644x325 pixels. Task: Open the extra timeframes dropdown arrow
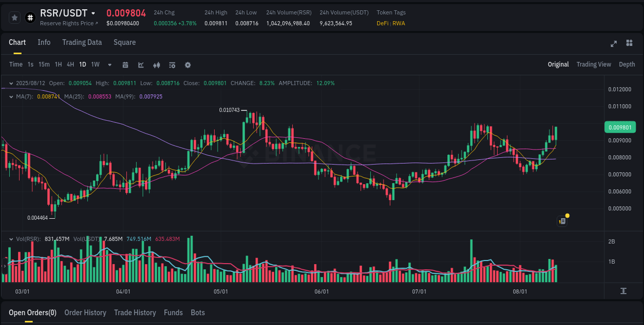[x=109, y=64]
